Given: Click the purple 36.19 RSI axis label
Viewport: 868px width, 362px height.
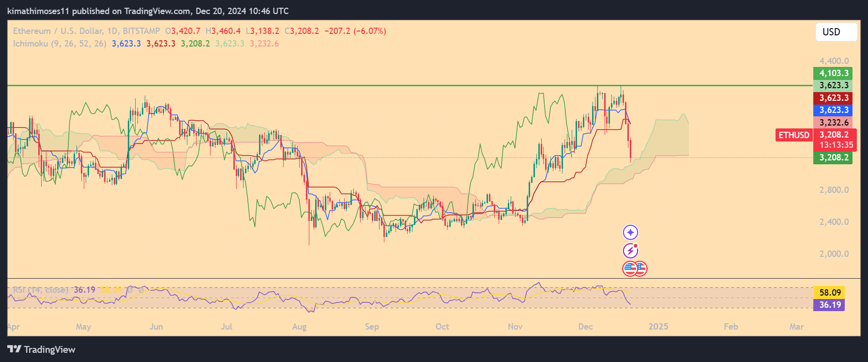Looking at the screenshot, I should tap(829, 305).
